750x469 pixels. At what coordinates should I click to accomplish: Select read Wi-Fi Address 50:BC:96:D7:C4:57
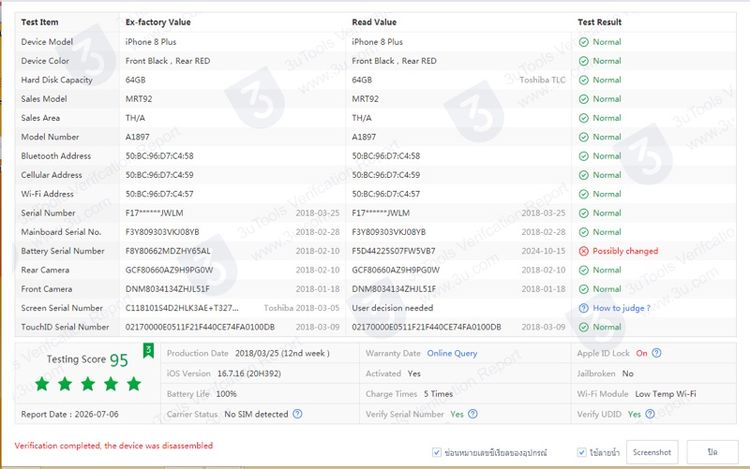pos(386,194)
